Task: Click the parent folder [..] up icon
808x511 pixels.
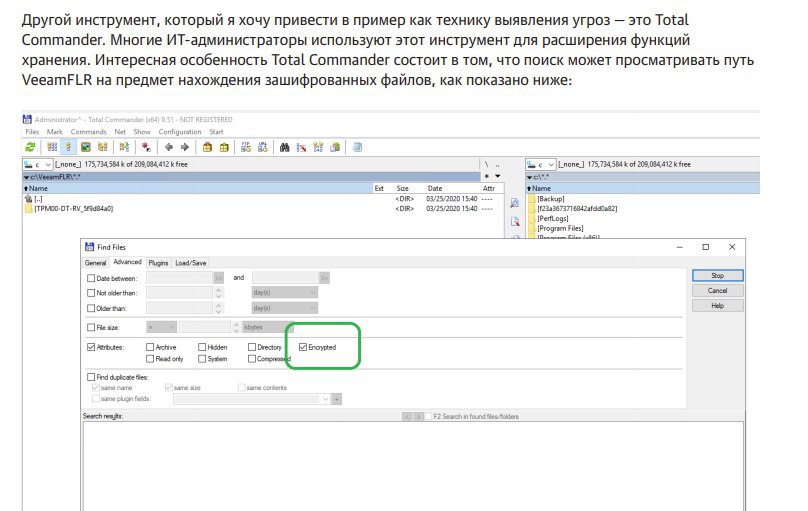Action: tap(28, 199)
